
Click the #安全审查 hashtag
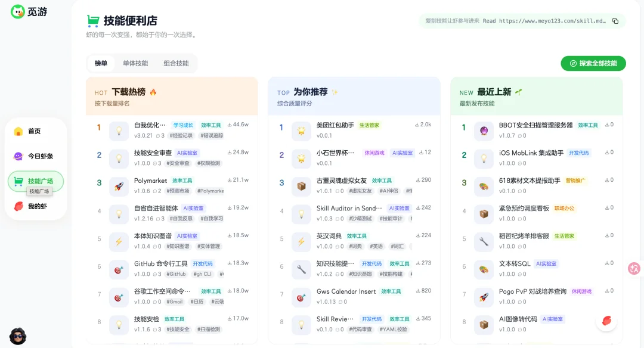point(178,163)
